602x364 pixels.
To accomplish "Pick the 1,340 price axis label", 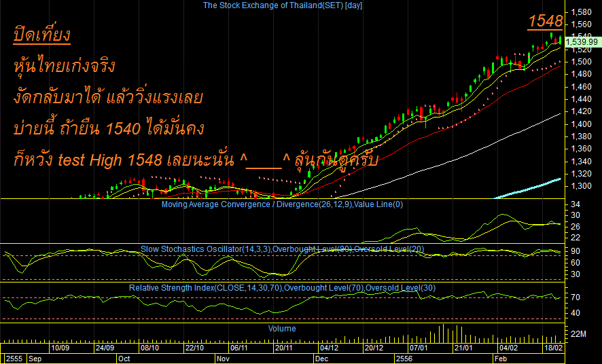I will click(582, 161).
